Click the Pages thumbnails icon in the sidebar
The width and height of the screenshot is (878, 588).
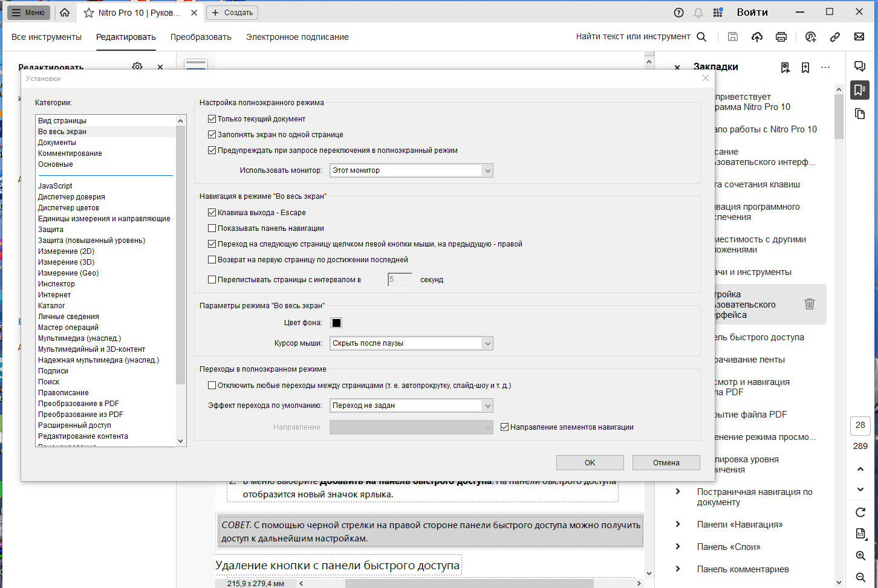pyautogui.click(x=859, y=114)
